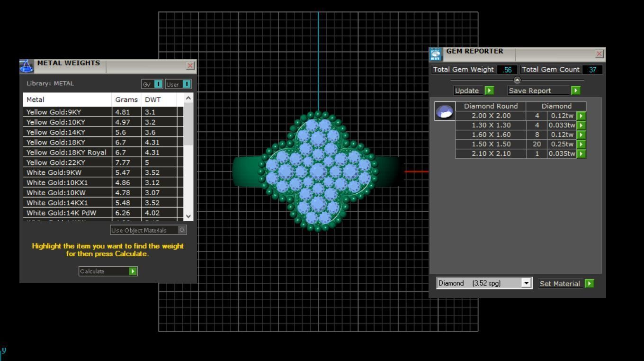Toggle the User library switch

coord(187,84)
